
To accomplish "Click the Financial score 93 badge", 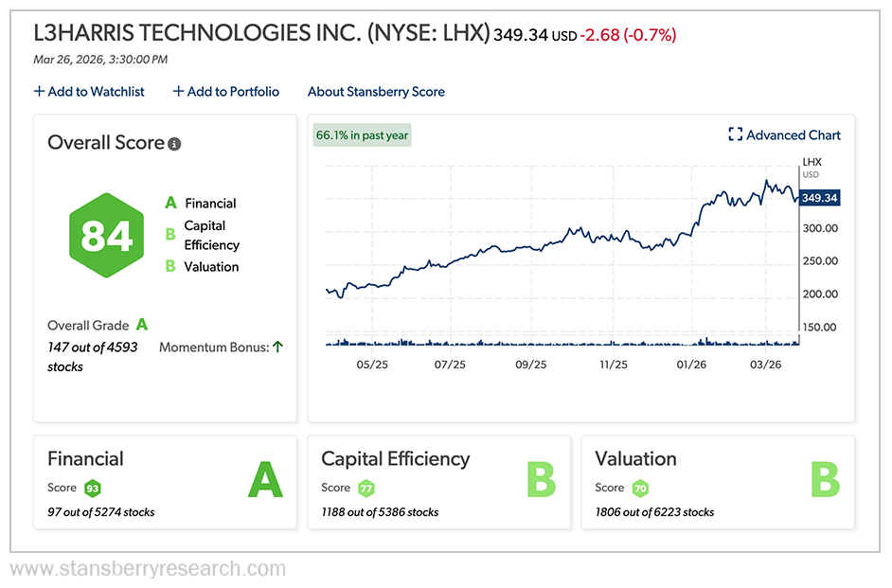I will [x=92, y=489].
